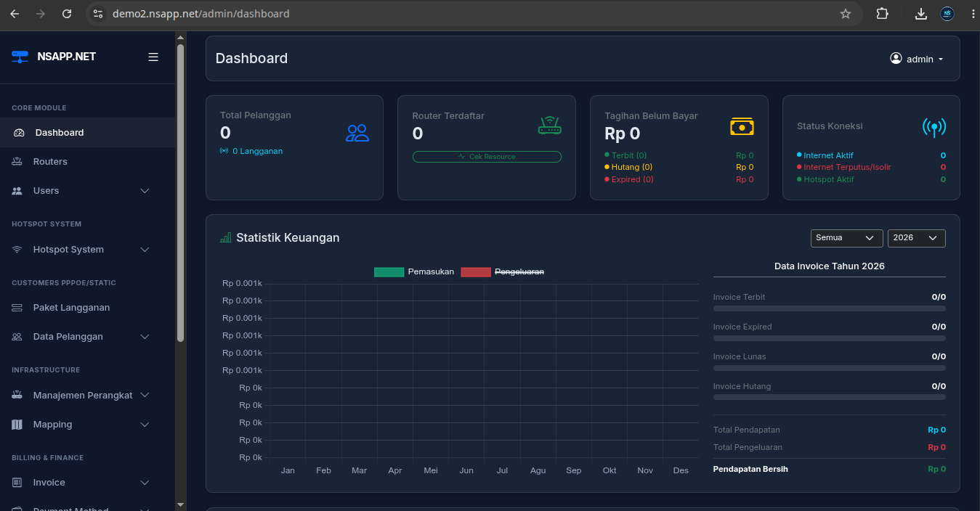980x511 pixels.
Task: Open browser downloads icon
Action: (921, 13)
